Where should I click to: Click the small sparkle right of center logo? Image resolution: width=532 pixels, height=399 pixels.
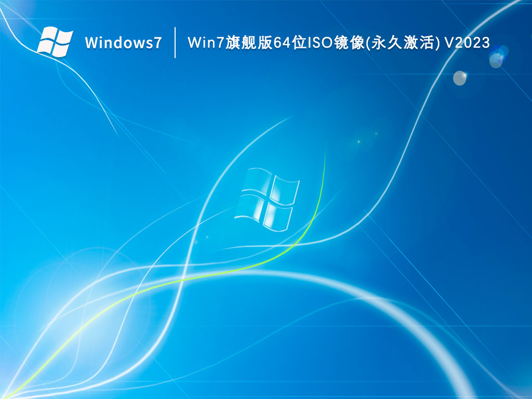pyautogui.click(x=357, y=141)
